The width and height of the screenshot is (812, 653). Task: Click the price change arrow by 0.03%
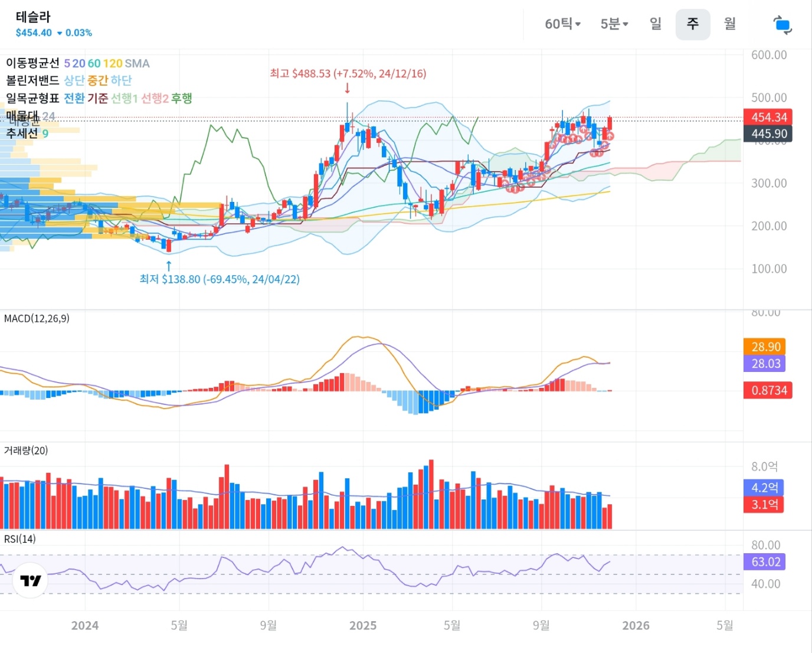pos(60,34)
